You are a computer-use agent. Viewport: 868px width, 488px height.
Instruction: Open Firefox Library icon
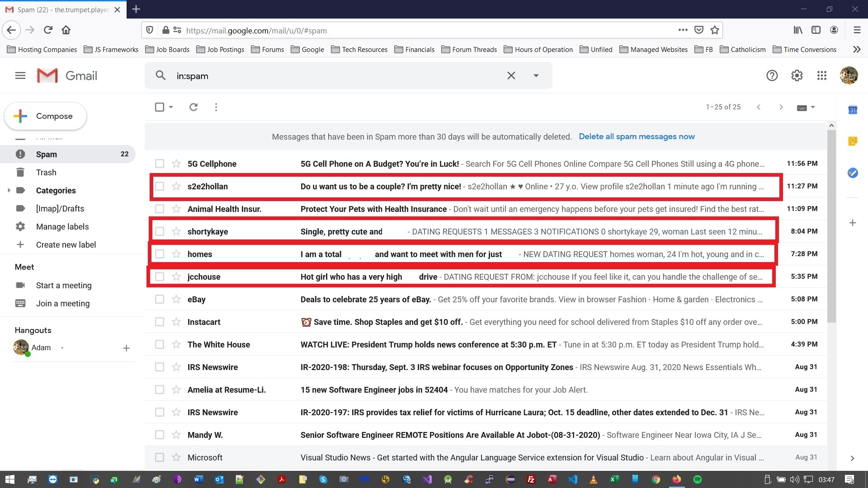point(797,30)
